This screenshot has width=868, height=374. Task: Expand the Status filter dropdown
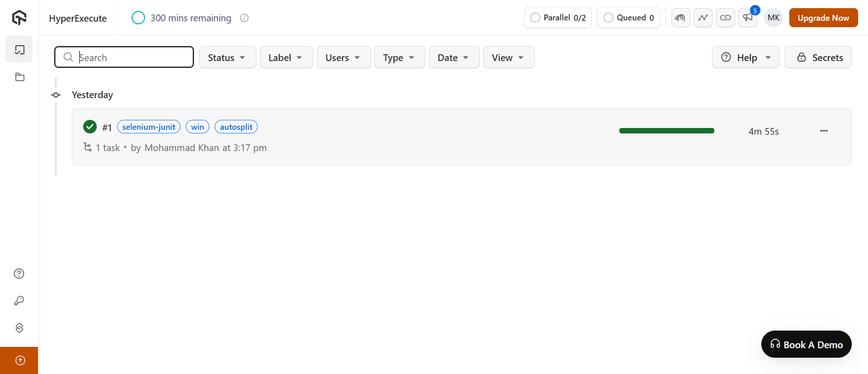point(227,57)
